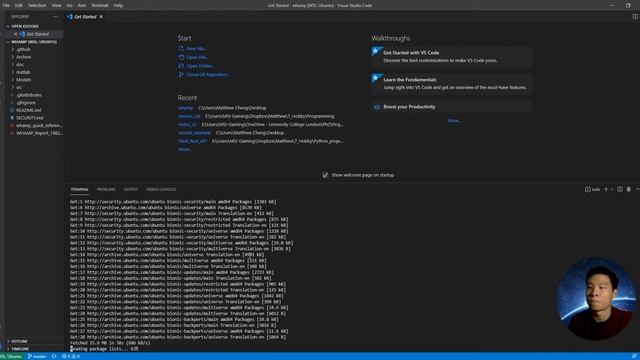The width and height of the screenshot is (640, 360).
Task: Open the .gitattributes file
Action: pyautogui.click(x=29, y=95)
